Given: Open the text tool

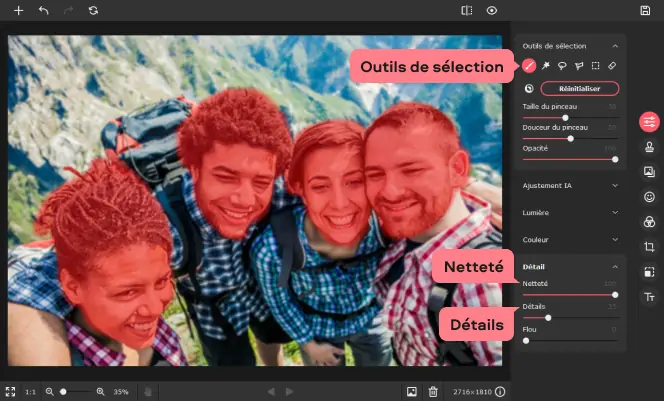Looking at the screenshot, I should (x=649, y=297).
